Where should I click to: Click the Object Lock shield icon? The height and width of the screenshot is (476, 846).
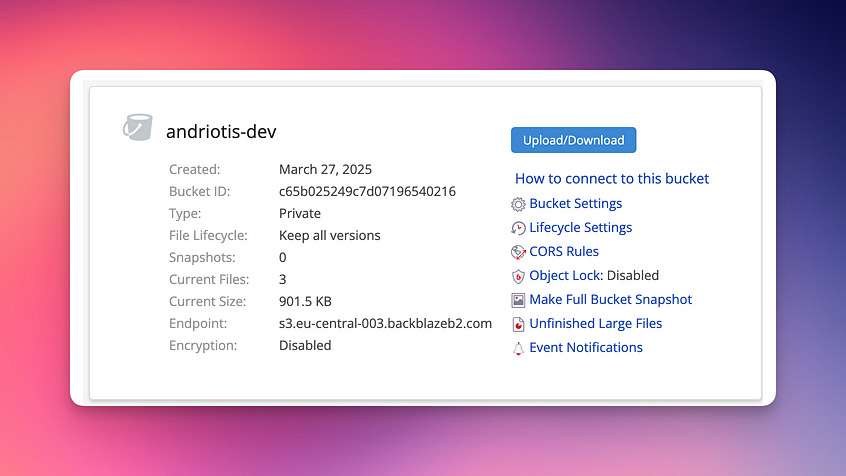(518, 276)
